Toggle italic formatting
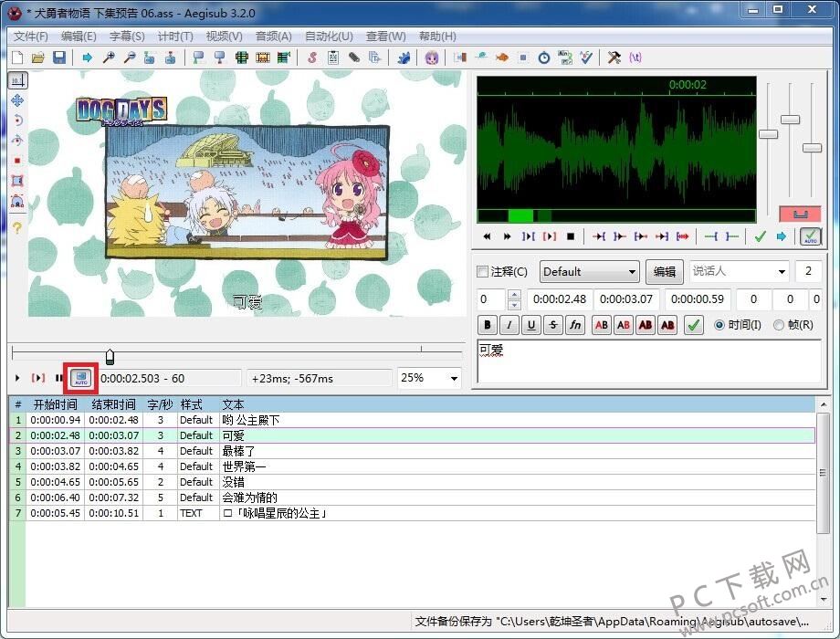Screen dimensions: 840x639 (x=509, y=325)
